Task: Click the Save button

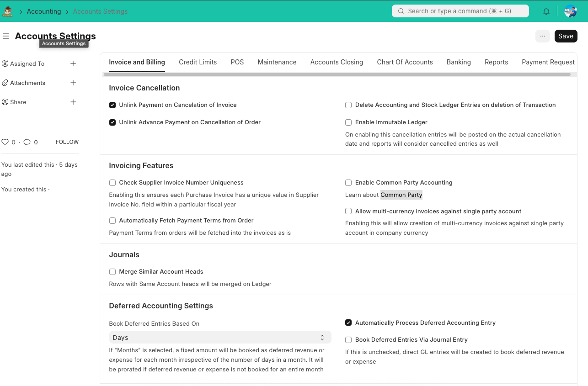Action: [566, 36]
